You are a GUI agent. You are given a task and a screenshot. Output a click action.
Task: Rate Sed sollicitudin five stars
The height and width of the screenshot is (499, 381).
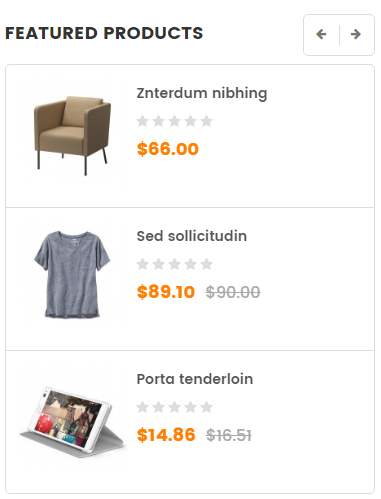pyautogui.click(x=207, y=264)
